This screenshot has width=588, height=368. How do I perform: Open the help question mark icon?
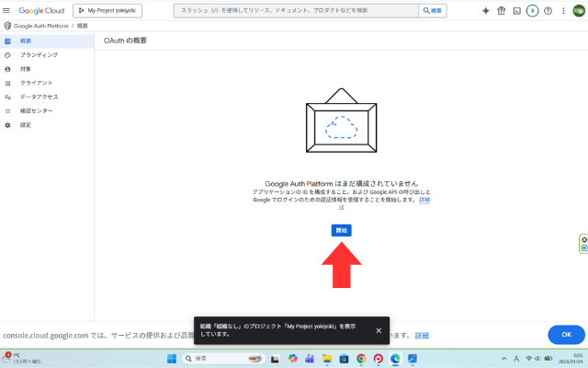point(548,11)
